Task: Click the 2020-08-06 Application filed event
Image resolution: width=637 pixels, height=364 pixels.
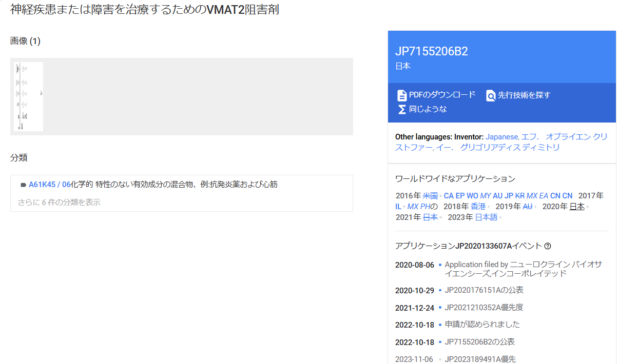Action: point(523,269)
